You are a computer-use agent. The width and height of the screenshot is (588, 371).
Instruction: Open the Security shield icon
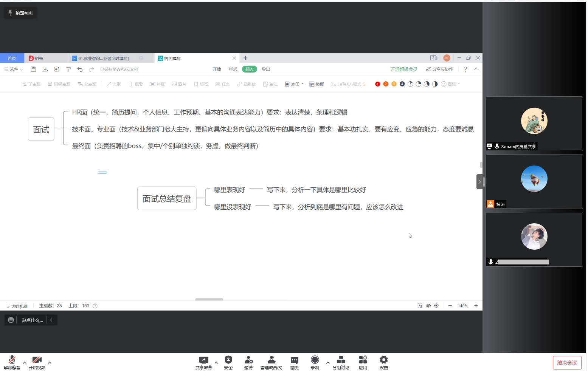coord(228,360)
